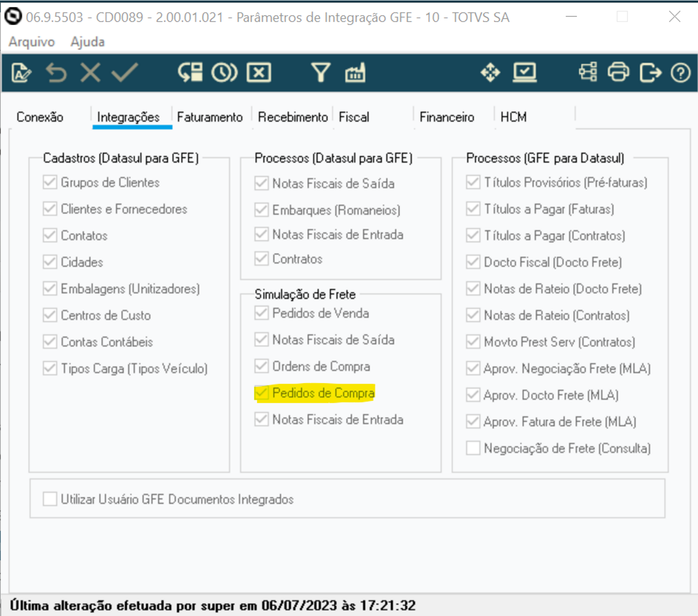Click the confirm checkmark toolbar icon
Screen dimensions: 698x616
point(125,73)
